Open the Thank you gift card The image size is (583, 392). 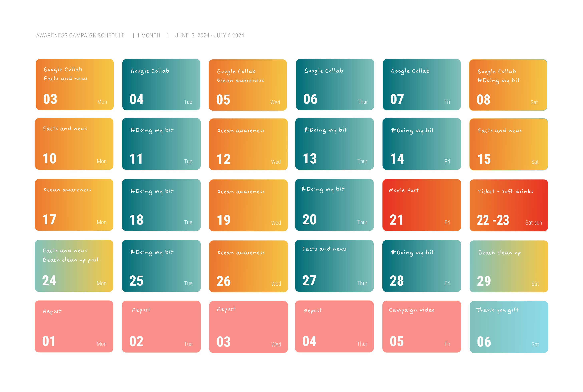[508, 327]
